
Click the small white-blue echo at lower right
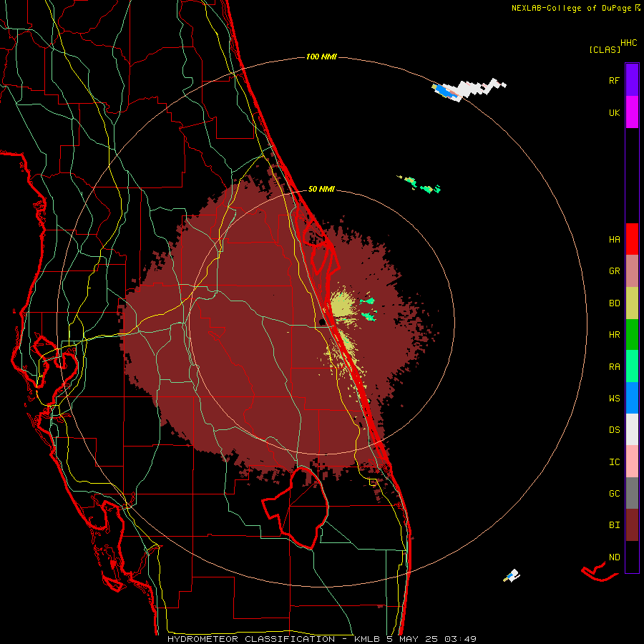click(512, 575)
